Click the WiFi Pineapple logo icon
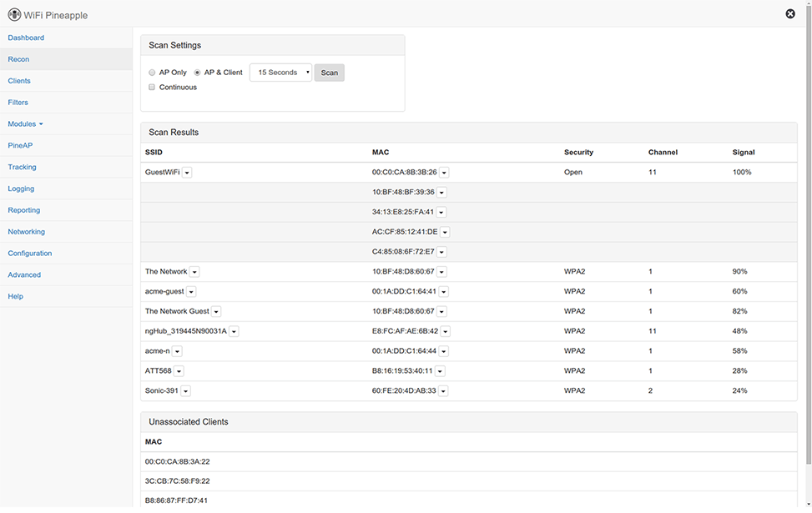812x513 pixels. click(14, 15)
